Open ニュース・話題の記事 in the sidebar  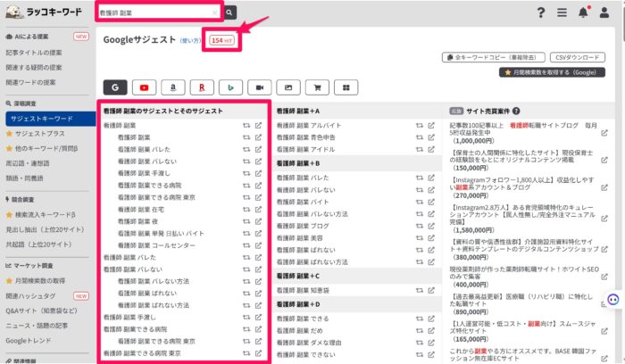click(x=37, y=326)
